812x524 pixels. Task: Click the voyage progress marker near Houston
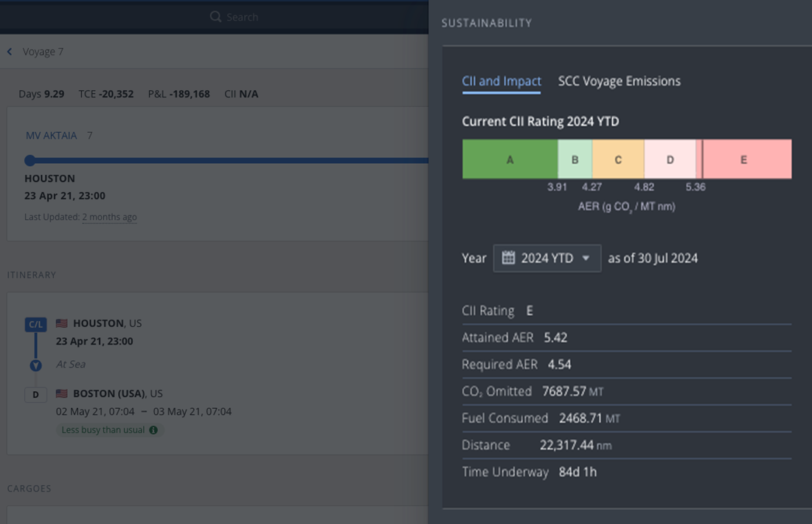click(x=30, y=160)
